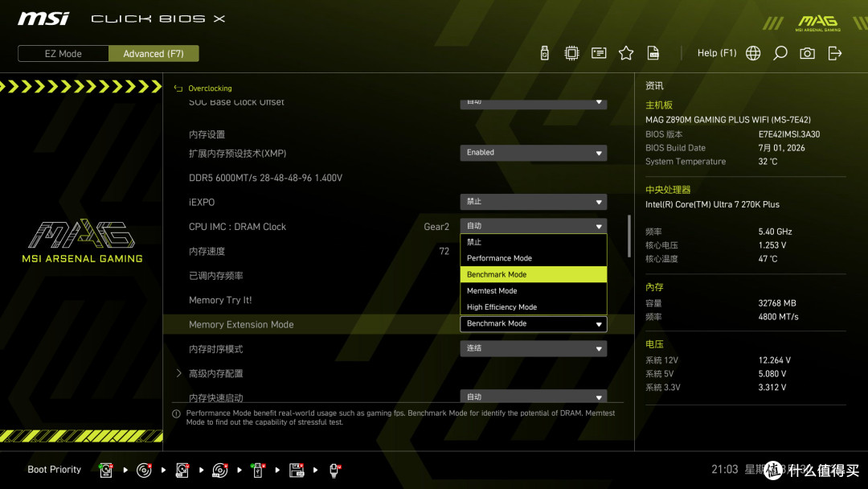Select the sixth boot device floppy disk icon
The height and width of the screenshot is (489, 868).
pos(296,471)
